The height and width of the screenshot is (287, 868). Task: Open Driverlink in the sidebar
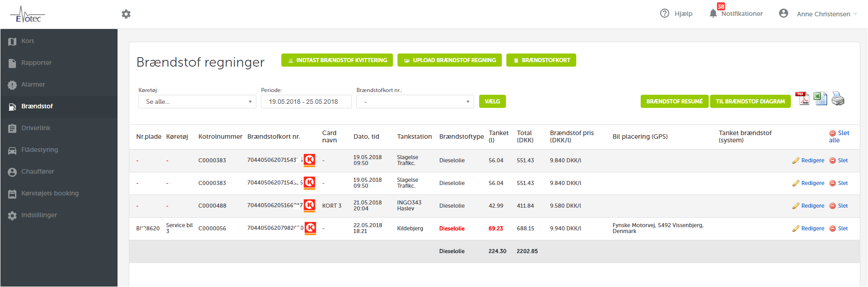(59, 128)
